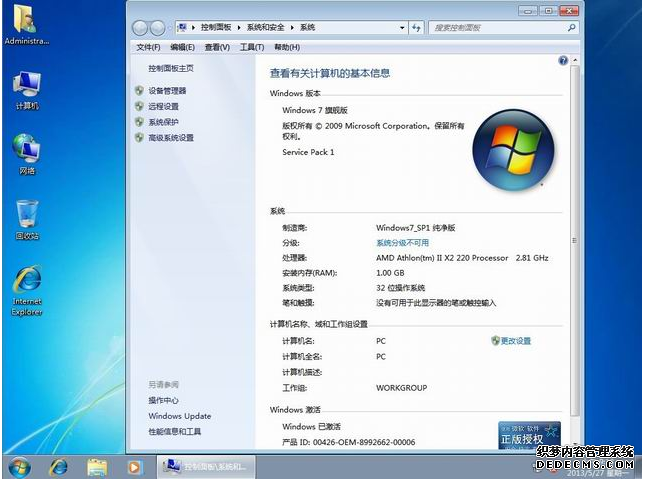Click the 32 位操作系统 value
This screenshot has height=479, width=645.
coord(401,288)
